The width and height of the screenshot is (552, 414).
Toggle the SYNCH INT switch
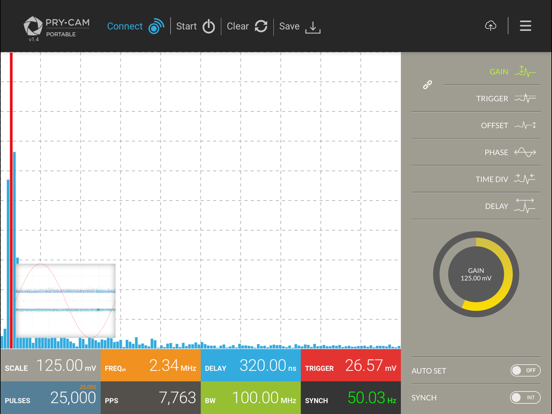525,397
